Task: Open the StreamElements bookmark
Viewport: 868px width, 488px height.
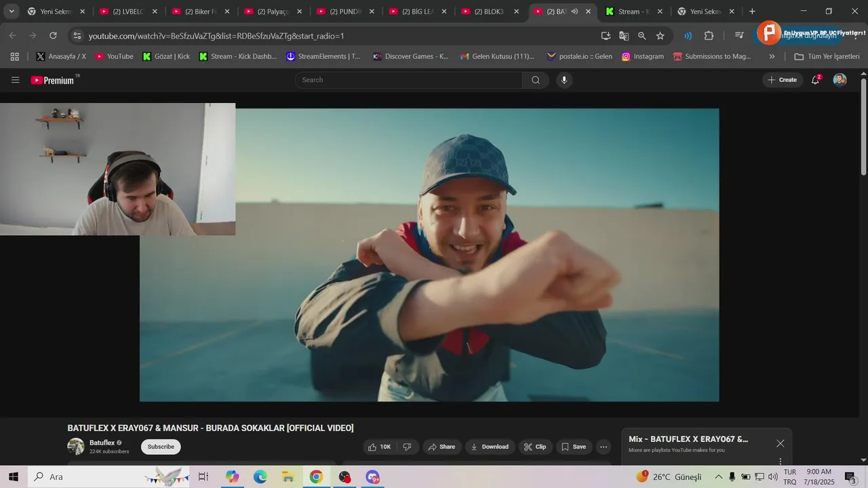Action: (x=323, y=56)
